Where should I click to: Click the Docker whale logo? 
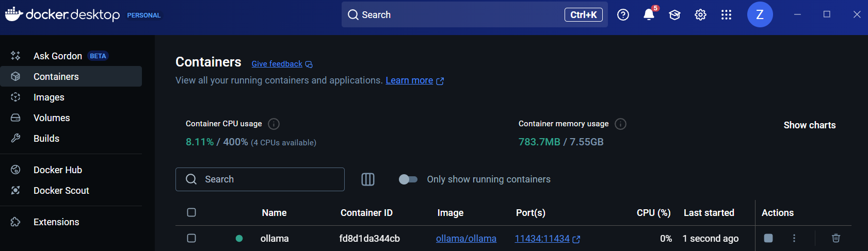pos(14,14)
